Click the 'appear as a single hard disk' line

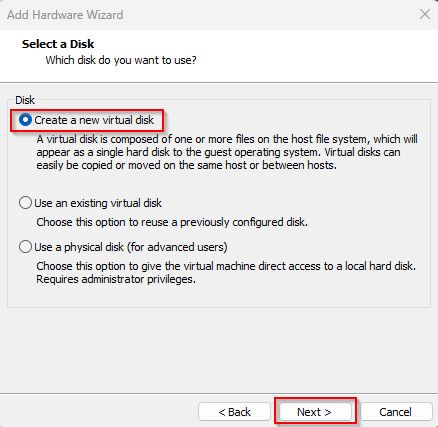tap(218, 152)
